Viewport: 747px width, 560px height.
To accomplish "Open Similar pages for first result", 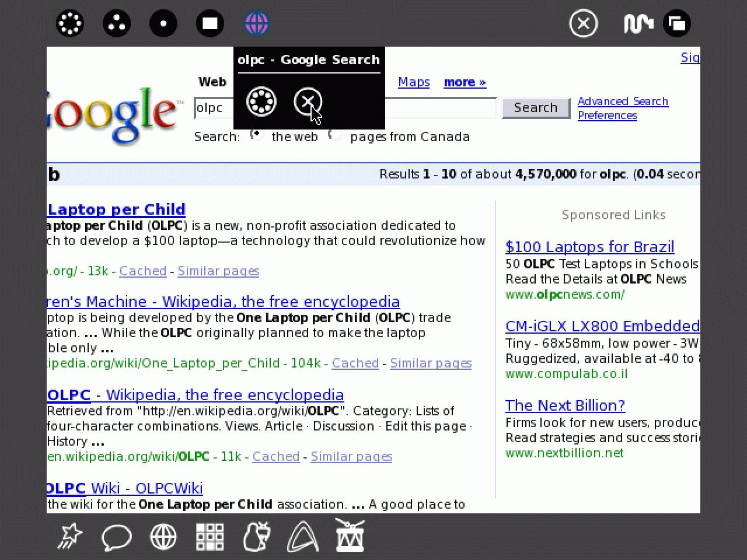I will tap(218, 271).
